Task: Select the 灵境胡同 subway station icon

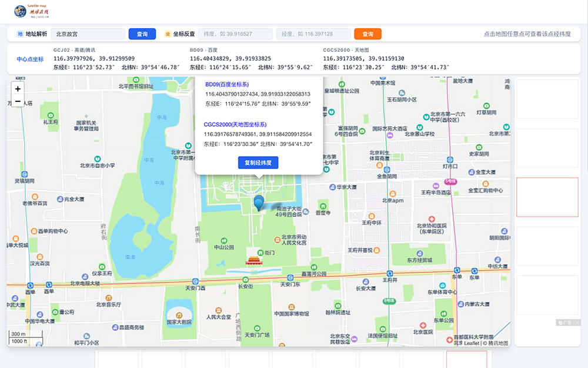Action: tap(24, 174)
